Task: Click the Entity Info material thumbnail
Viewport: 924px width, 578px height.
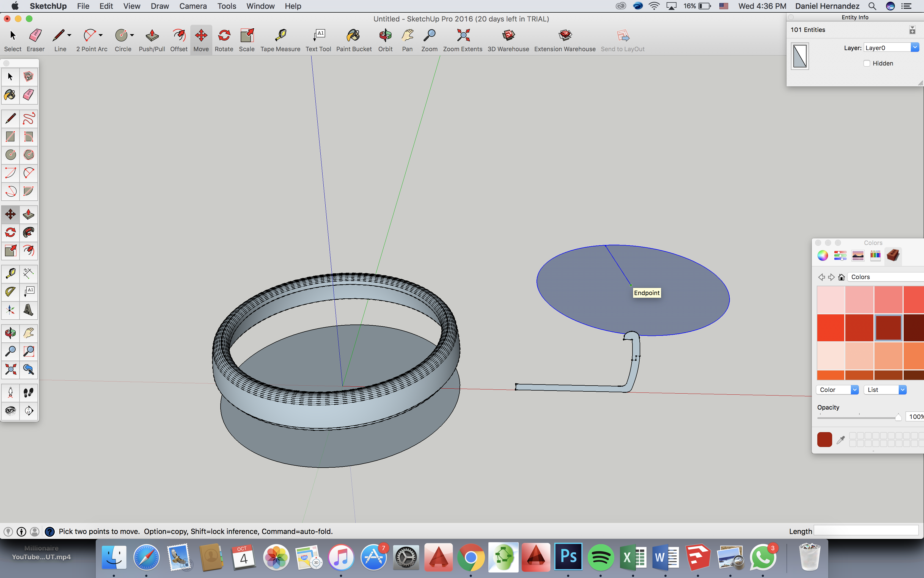Action: 800,56
